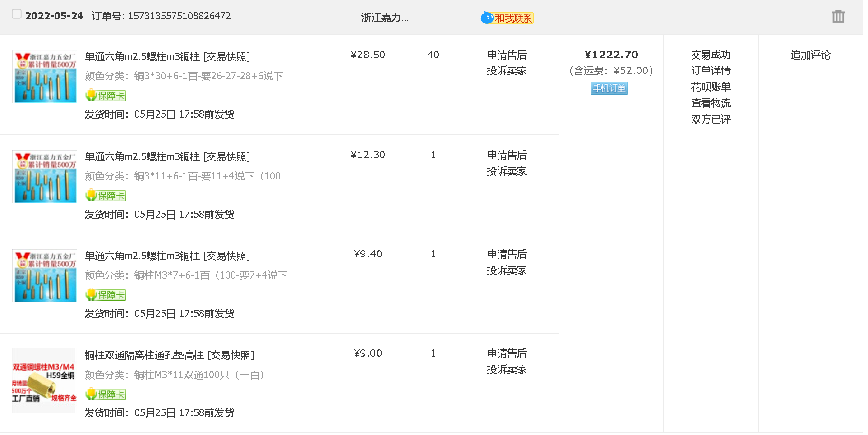Click 追加评论 to add a follow-up review
The width and height of the screenshot is (868, 435).
810,55
